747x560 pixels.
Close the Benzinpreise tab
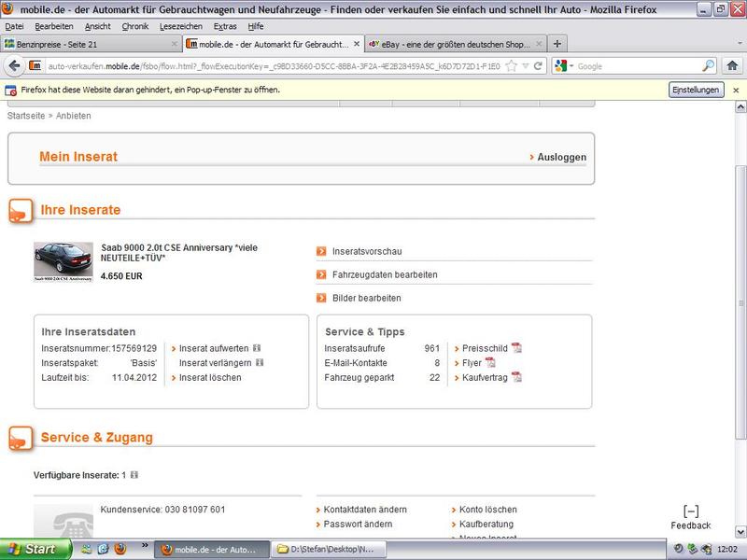pyautogui.click(x=174, y=44)
